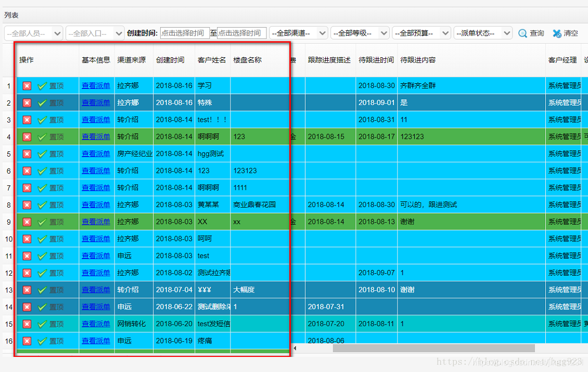
Task: Open the 全部人员 dropdown
Action: click(33, 33)
